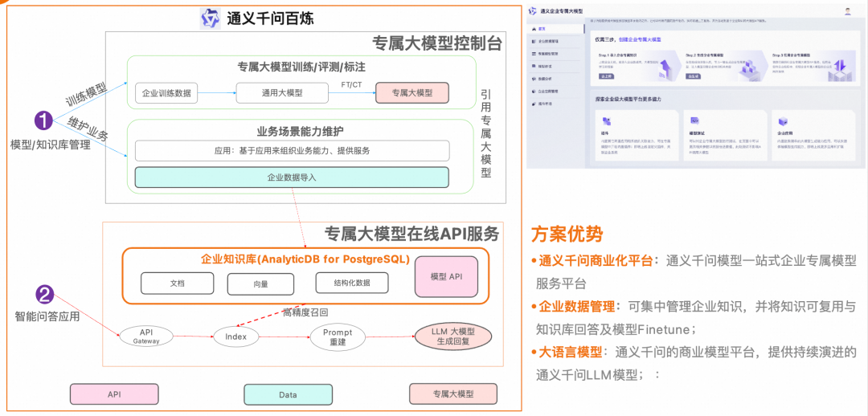The image size is (868, 416).
Task: Select the 结构化数据 box
Action: [x=352, y=282]
